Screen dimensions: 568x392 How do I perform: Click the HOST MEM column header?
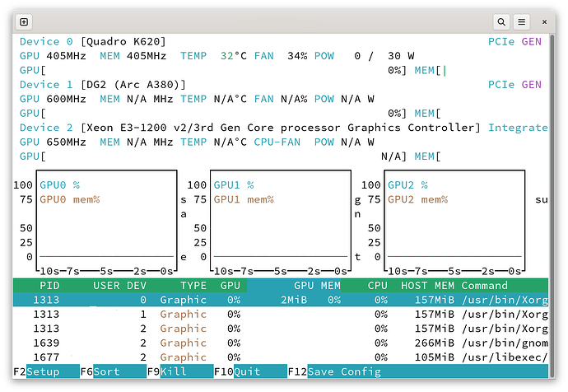(427, 286)
